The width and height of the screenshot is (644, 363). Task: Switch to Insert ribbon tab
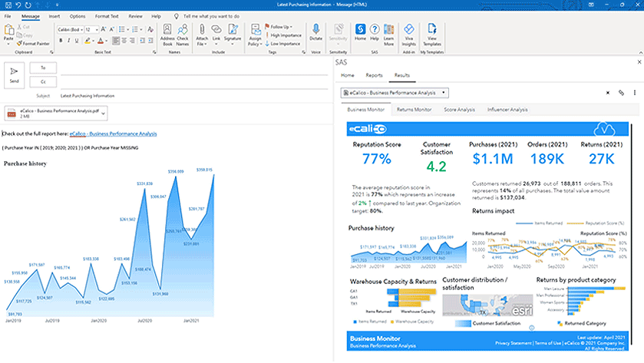point(54,16)
